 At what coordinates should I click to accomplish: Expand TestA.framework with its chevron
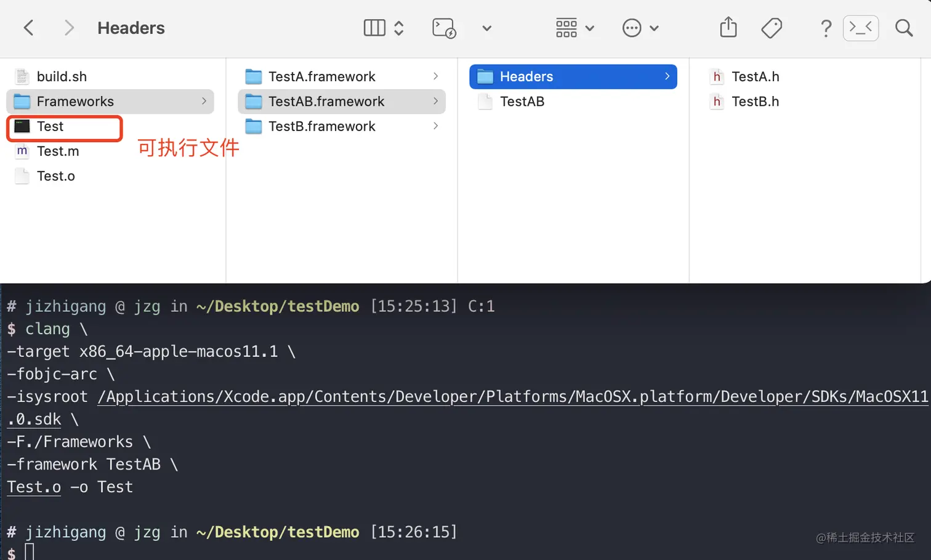(435, 76)
